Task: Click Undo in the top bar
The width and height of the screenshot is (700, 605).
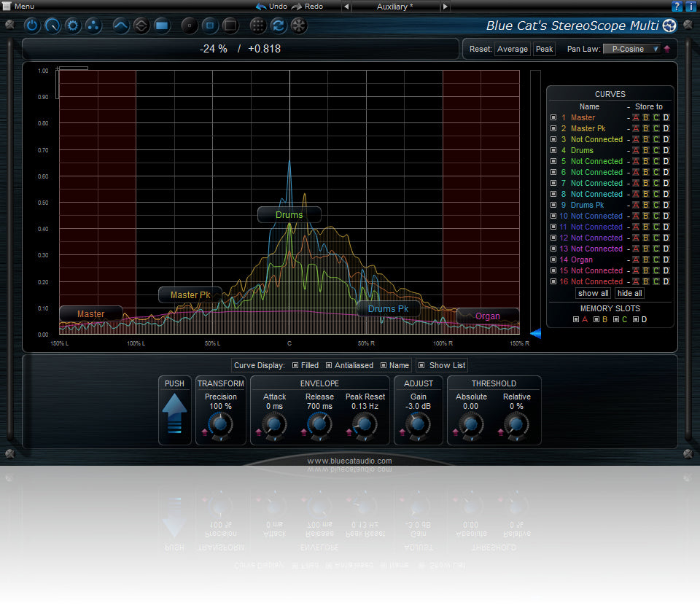Action: pos(271,6)
